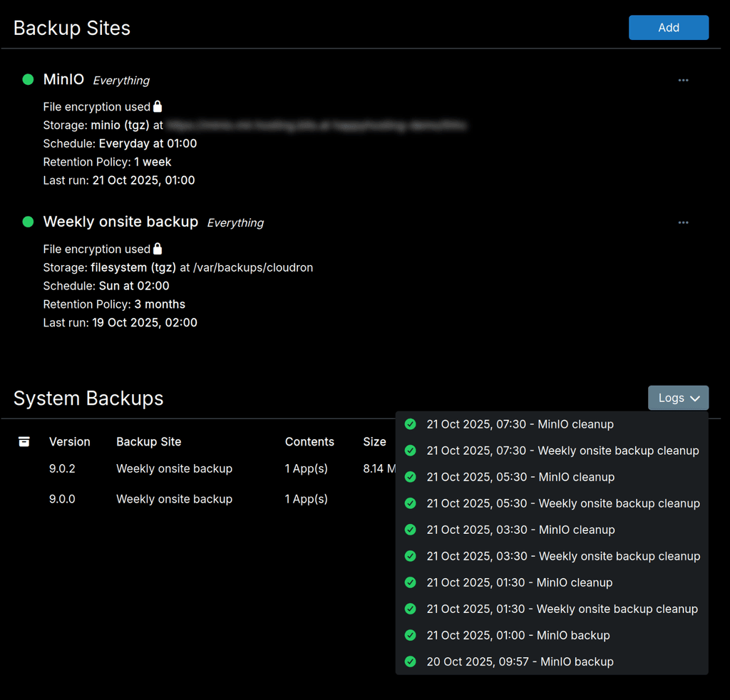730x700 pixels.
Task: Click Weekly onsite backup encryption lock icon
Action: click(158, 249)
